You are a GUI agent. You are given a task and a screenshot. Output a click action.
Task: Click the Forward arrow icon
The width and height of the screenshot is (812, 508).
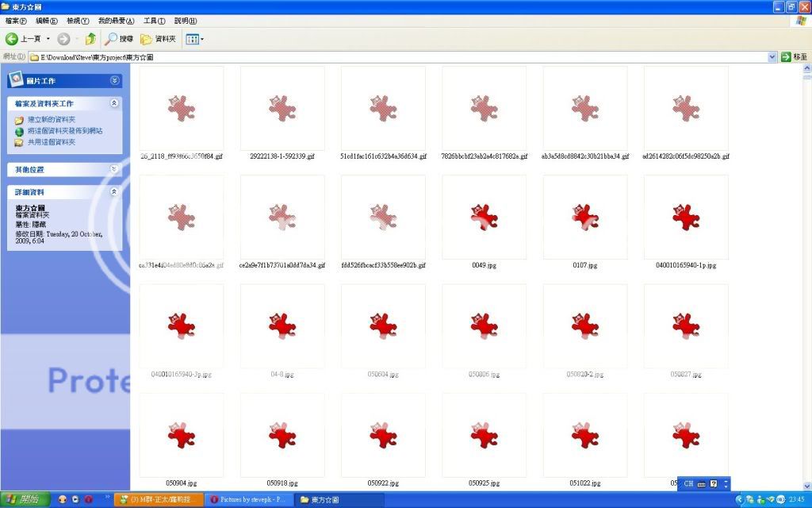[x=63, y=39]
